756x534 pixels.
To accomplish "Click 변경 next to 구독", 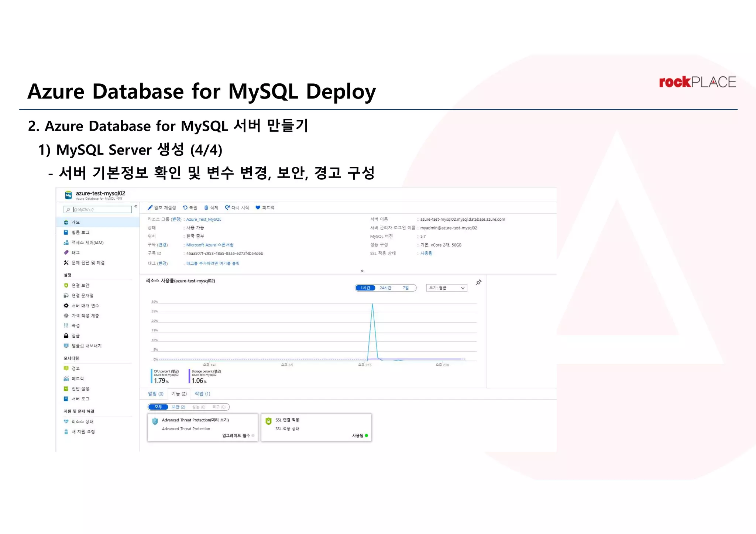I will coord(163,245).
